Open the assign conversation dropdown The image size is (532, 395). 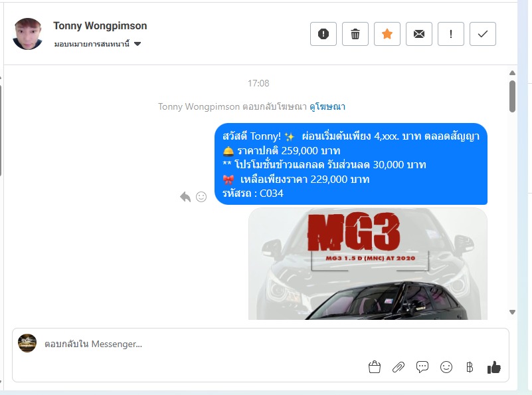(98, 44)
